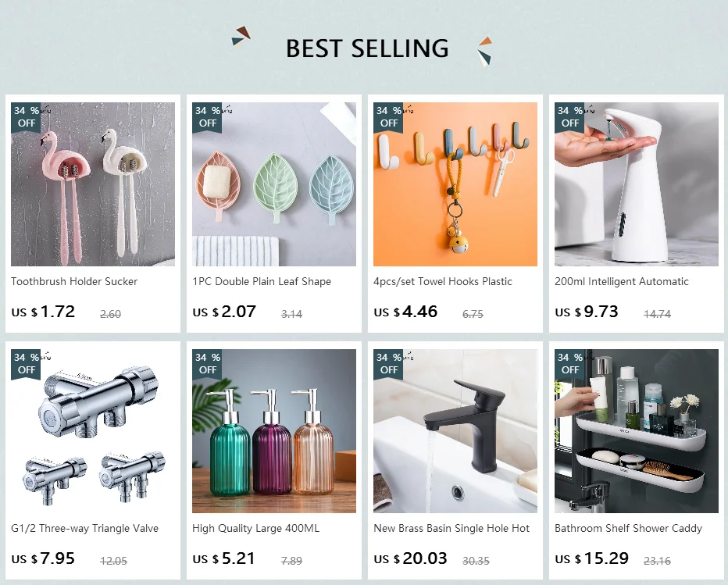Open the leaf shape soap dish image
Screen dimensions: 728x585
coord(274,184)
